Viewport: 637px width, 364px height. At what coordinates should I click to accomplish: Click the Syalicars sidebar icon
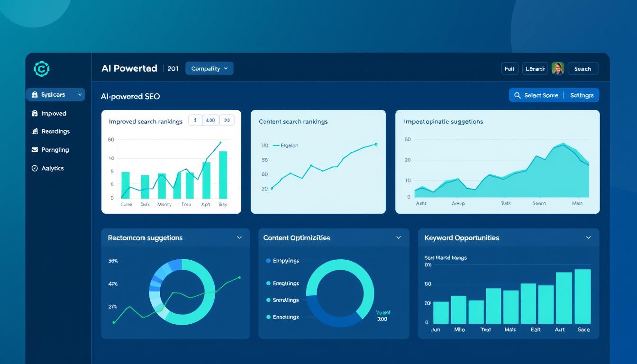click(35, 94)
